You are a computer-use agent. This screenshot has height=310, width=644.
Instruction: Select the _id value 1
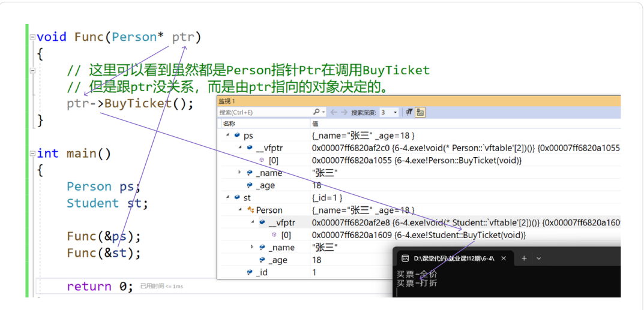point(314,272)
